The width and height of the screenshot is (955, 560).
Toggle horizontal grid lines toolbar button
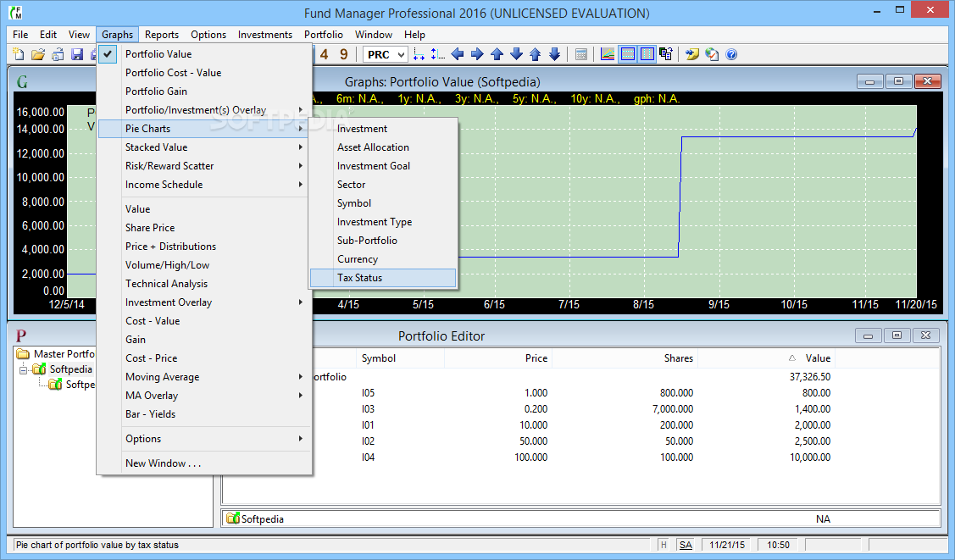click(x=627, y=54)
